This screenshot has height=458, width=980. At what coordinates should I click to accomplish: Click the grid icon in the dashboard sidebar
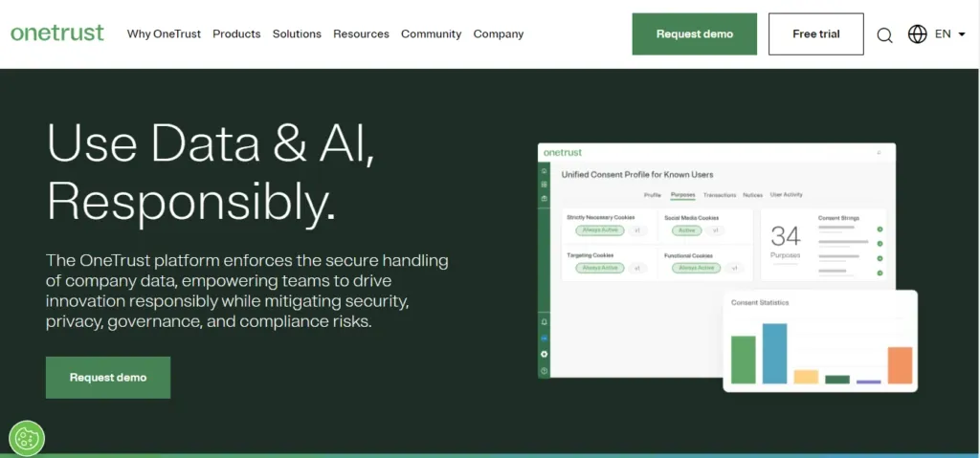[544, 185]
